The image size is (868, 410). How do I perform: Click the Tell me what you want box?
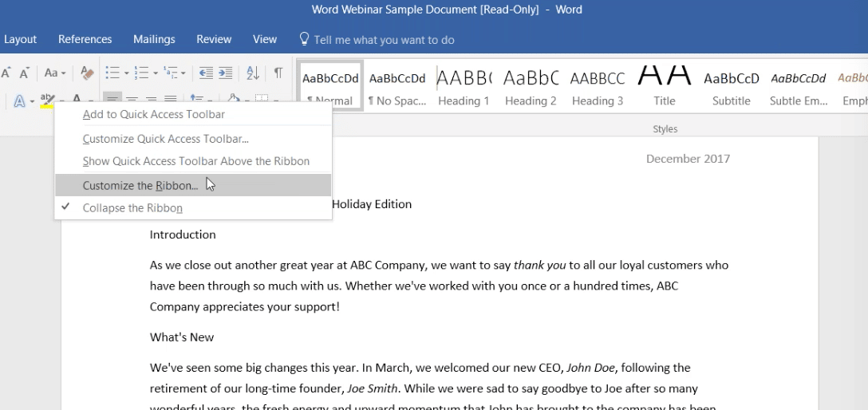tap(377, 40)
